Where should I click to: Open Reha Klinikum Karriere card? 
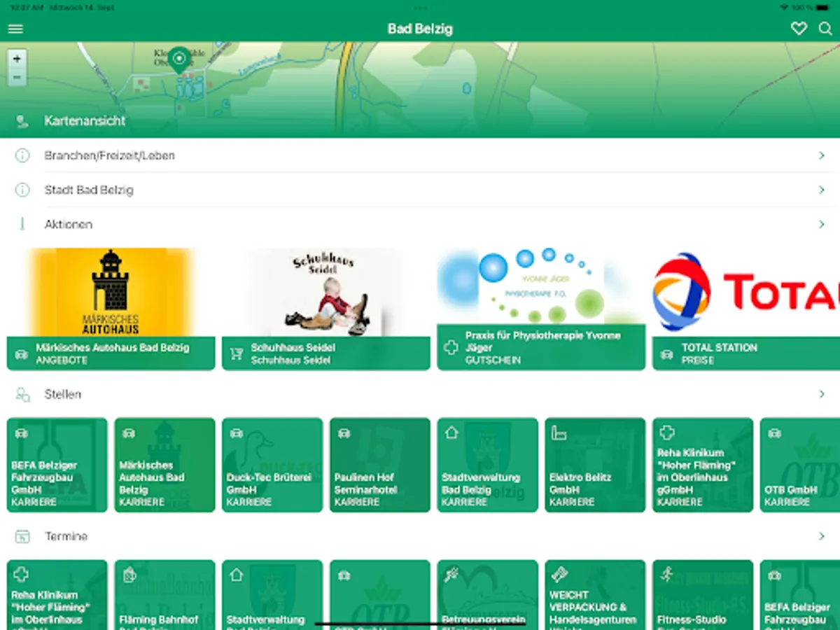point(703,465)
